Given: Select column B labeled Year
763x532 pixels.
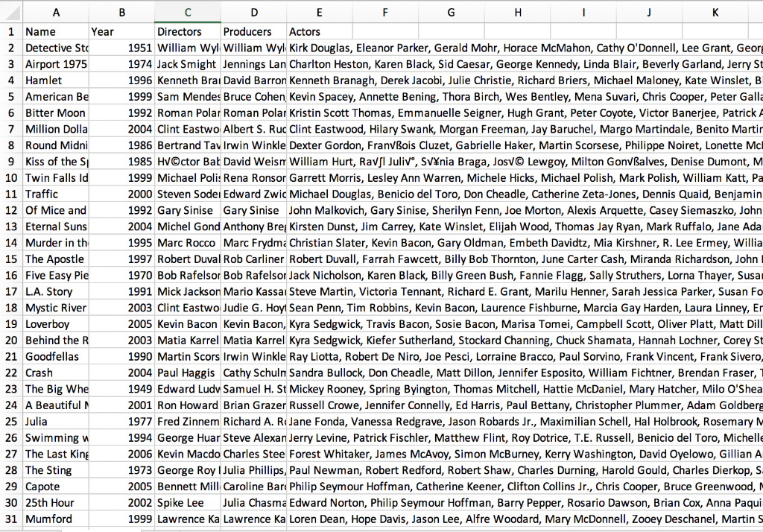Looking at the screenshot, I should click(x=121, y=12).
